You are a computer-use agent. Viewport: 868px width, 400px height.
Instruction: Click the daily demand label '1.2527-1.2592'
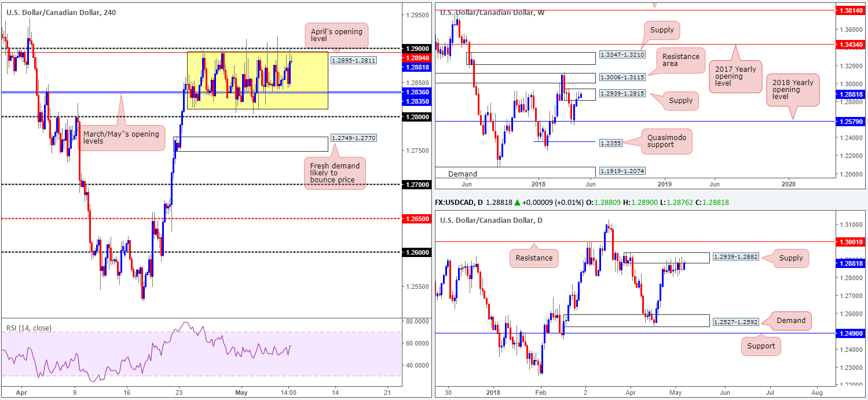coord(736,321)
